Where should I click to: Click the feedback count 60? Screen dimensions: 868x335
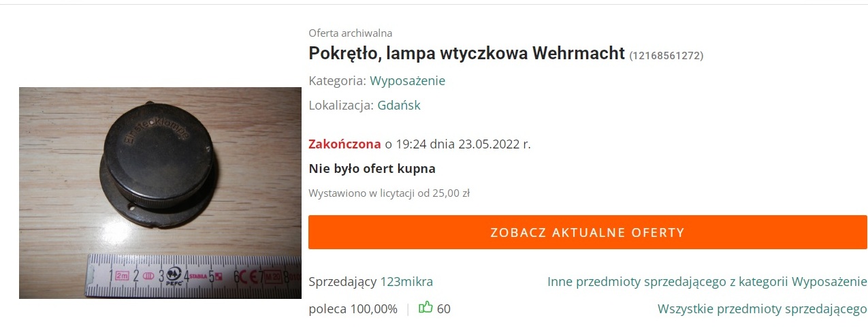point(444,308)
